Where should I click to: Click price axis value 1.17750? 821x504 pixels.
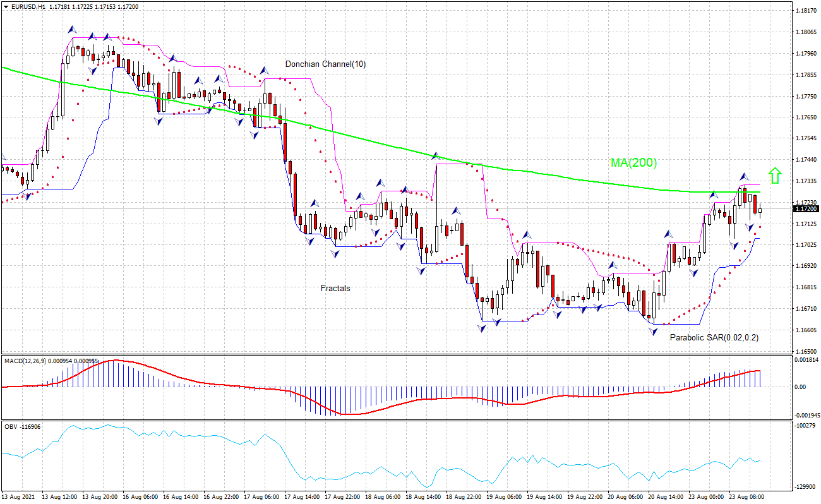[x=806, y=97]
